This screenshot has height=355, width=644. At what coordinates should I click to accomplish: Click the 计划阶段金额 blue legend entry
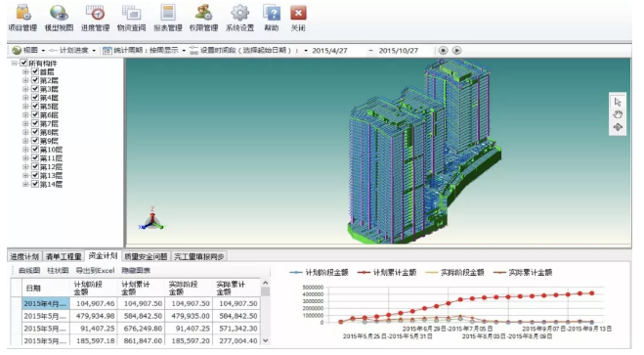tap(320, 273)
